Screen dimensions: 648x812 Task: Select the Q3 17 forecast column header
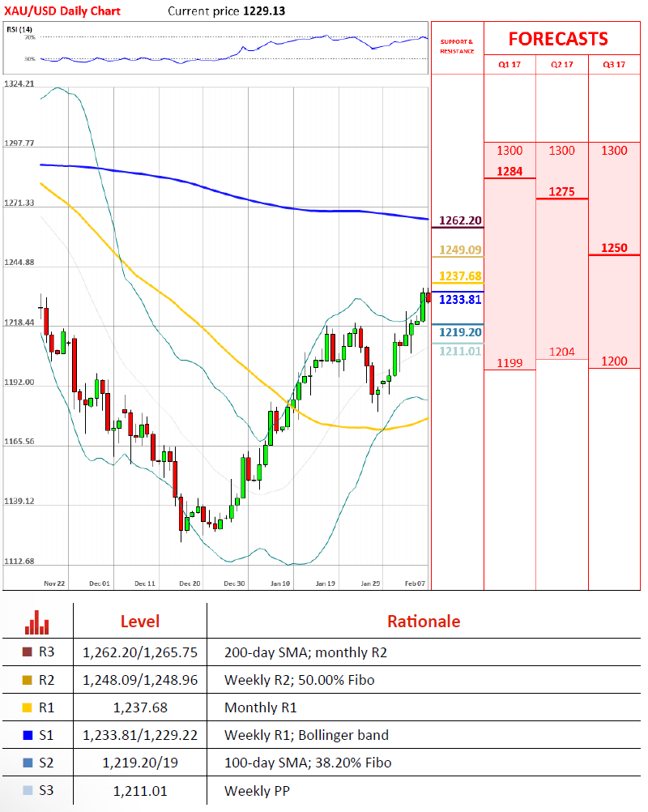point(614,65)
